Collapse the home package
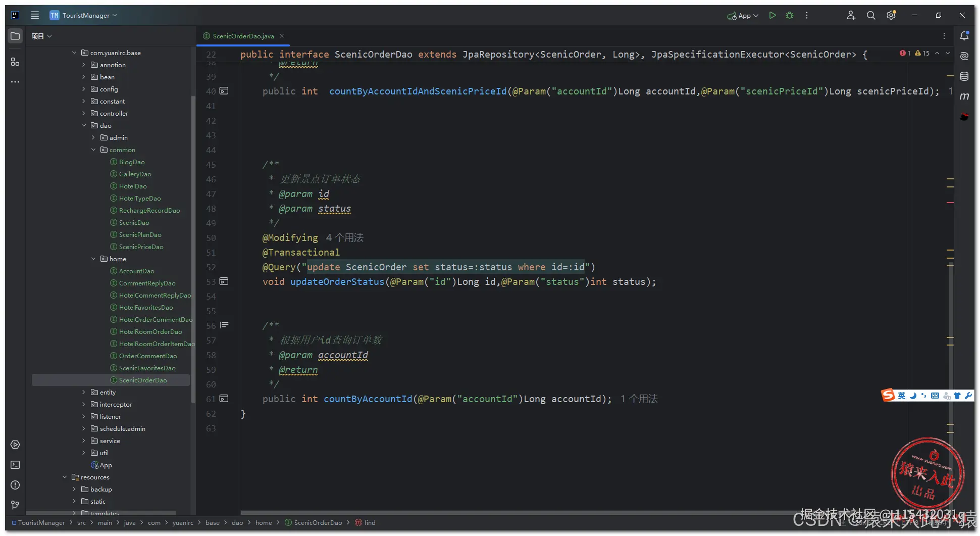This screenshot has width=980, height=536. tap(93, 259)
